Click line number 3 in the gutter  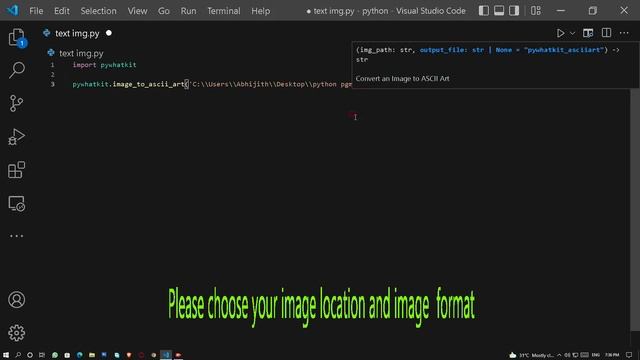click(x=52, y=84)
